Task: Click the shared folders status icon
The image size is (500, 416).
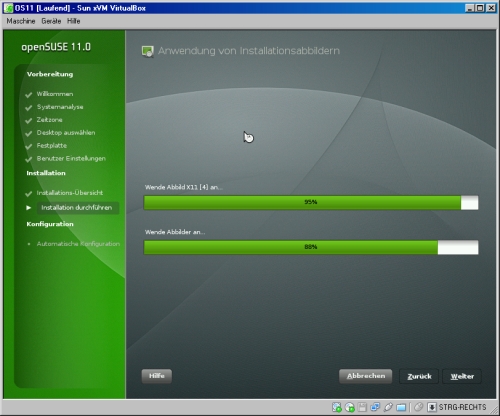Action: 401,407
